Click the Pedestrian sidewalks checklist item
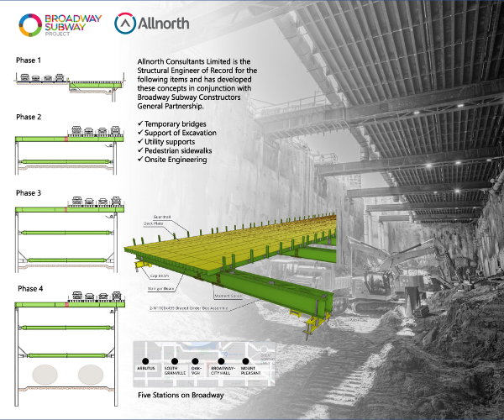 pos(175,150)
